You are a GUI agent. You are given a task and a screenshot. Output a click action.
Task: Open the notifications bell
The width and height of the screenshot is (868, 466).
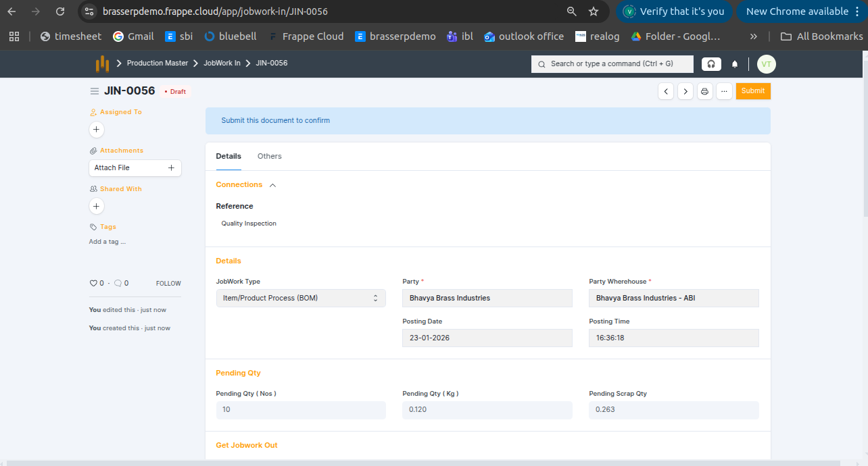pos(735,64)
